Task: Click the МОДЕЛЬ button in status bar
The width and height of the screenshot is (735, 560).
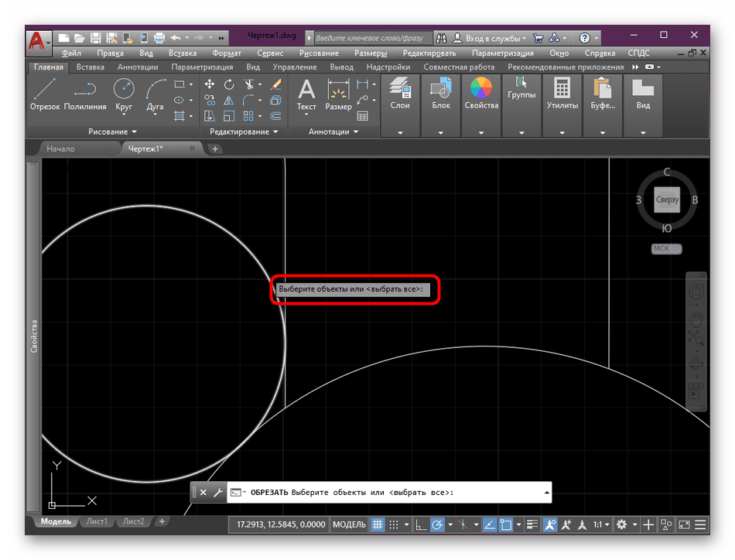Action: [x=349, y=524]
